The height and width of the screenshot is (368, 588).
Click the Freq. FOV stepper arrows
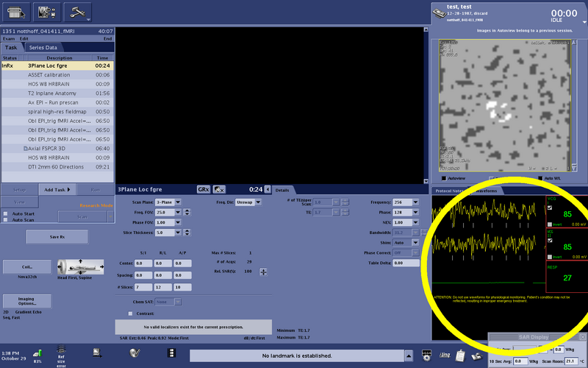[187, 212]
